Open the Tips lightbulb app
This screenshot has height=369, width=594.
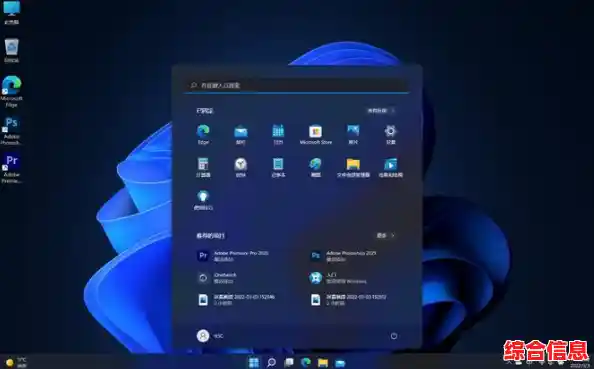click(x=203, y=200)
